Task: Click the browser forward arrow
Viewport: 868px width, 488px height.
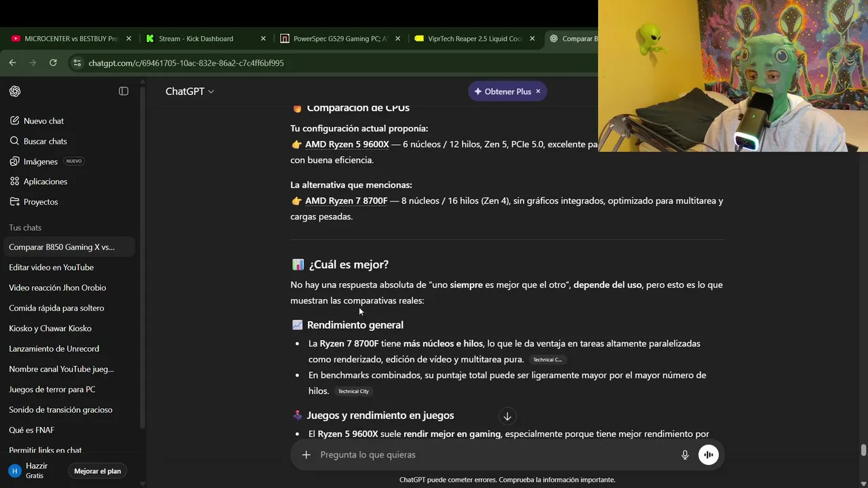Action: (33, 62)
